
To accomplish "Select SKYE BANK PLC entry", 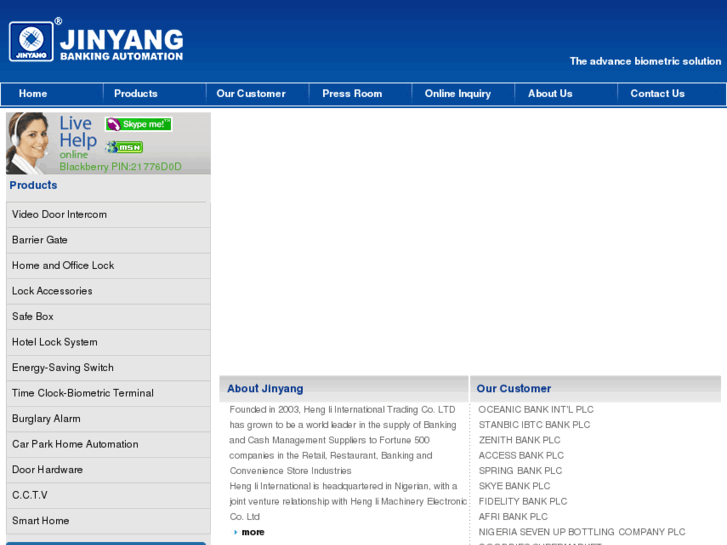I will coord(514,486).
